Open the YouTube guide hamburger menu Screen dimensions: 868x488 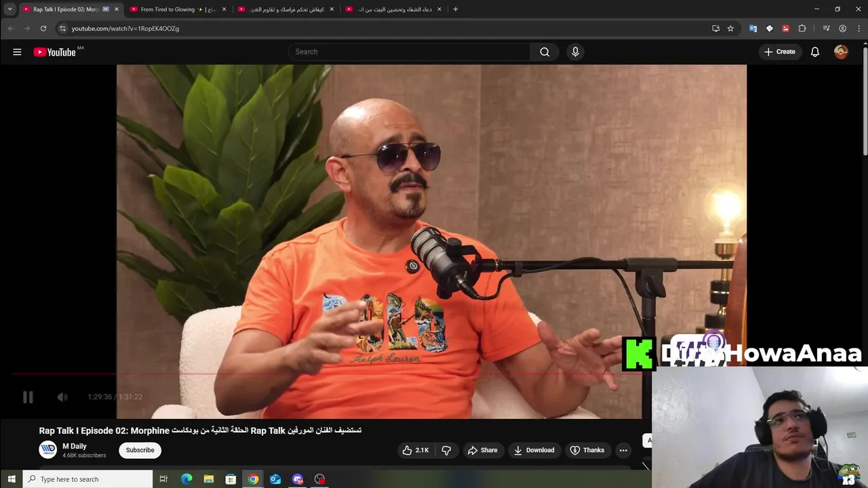[17, 52]
